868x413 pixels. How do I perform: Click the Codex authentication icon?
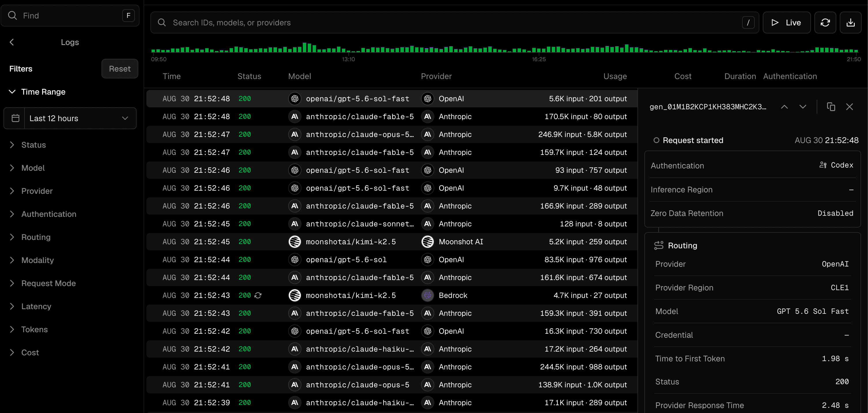coord(823,165)
